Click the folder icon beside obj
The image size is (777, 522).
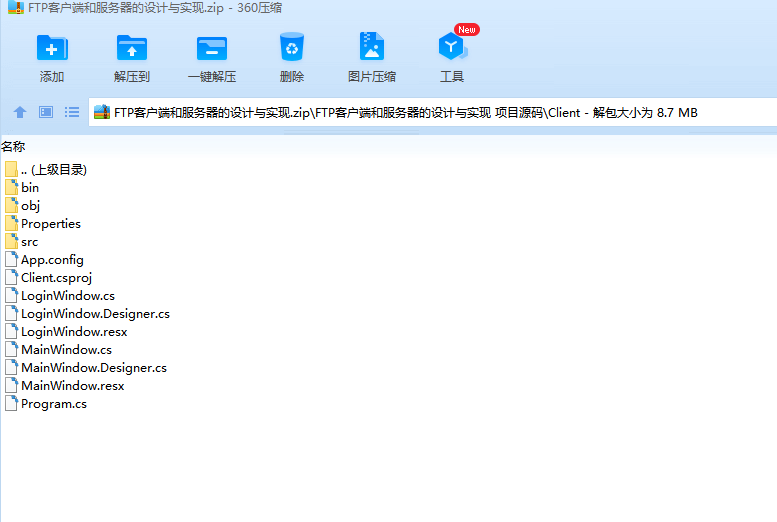pos(11,205)
